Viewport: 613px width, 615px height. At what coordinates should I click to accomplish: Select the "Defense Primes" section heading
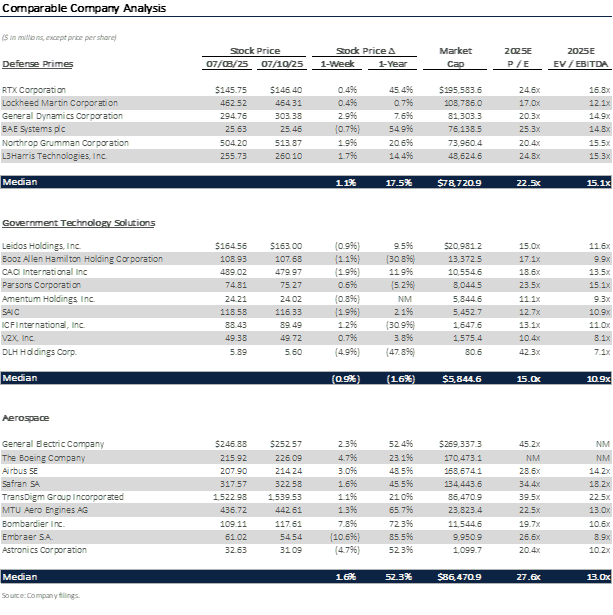pos(38,64)
